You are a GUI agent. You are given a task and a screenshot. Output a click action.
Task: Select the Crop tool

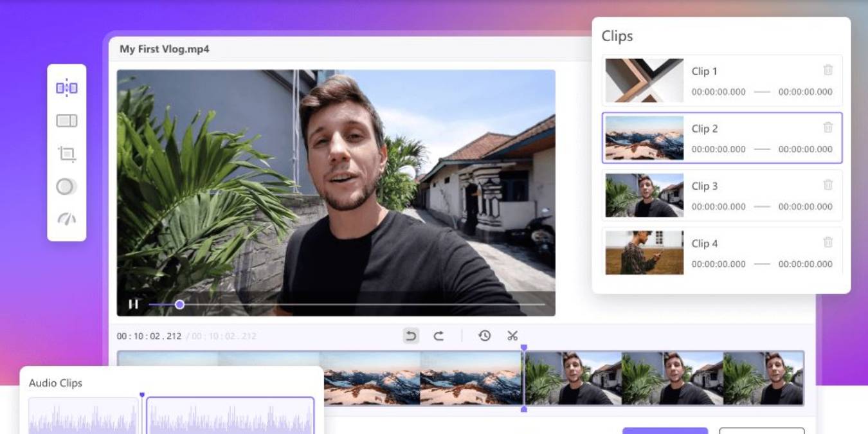pos(67,154)
